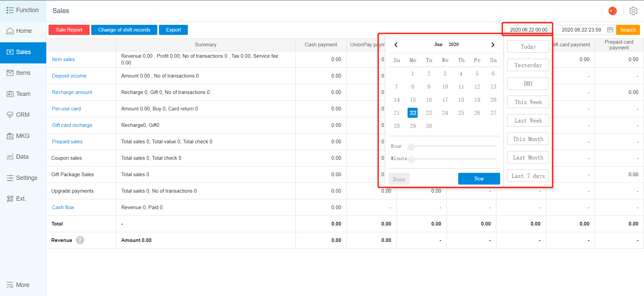
Task: Go to previous month in calendar
Action: tap(396, 45)
